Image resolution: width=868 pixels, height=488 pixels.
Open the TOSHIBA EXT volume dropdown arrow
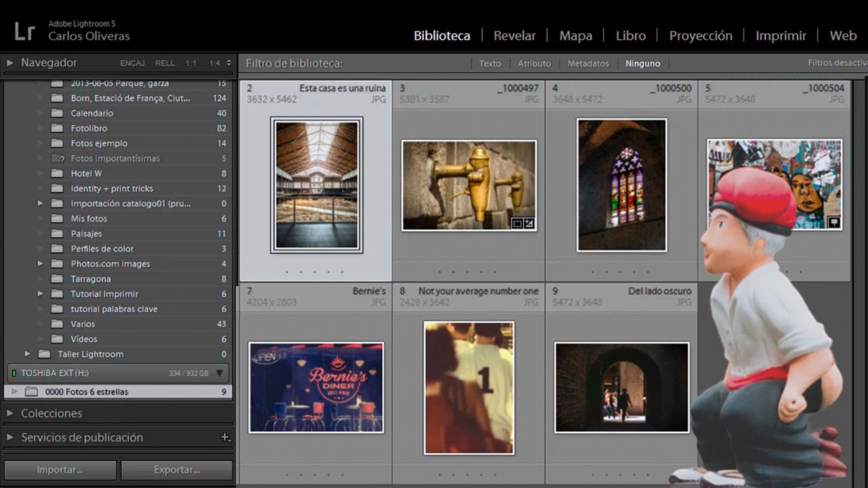[219, 373]
